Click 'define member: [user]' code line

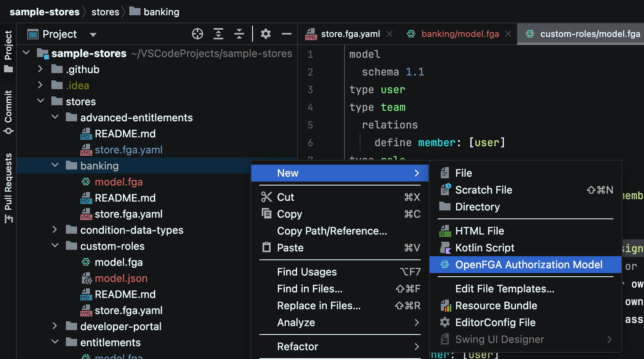pos(440,143)
